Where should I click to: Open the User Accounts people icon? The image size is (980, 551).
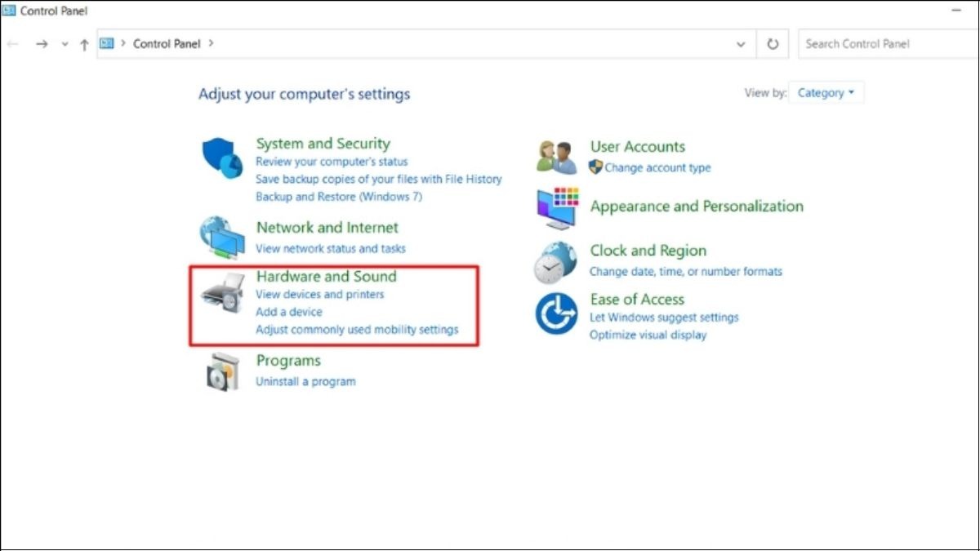click(x=557, y=157)
